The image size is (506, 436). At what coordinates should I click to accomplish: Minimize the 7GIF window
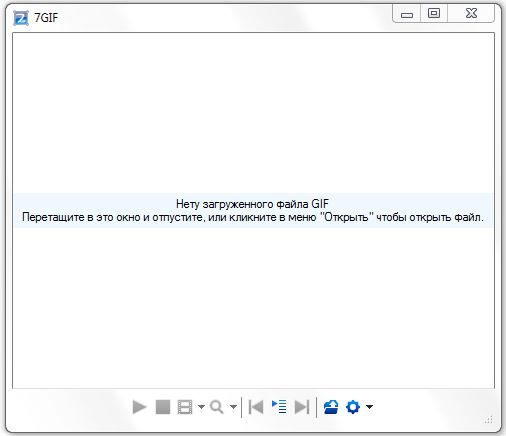[x=407, y=14]
